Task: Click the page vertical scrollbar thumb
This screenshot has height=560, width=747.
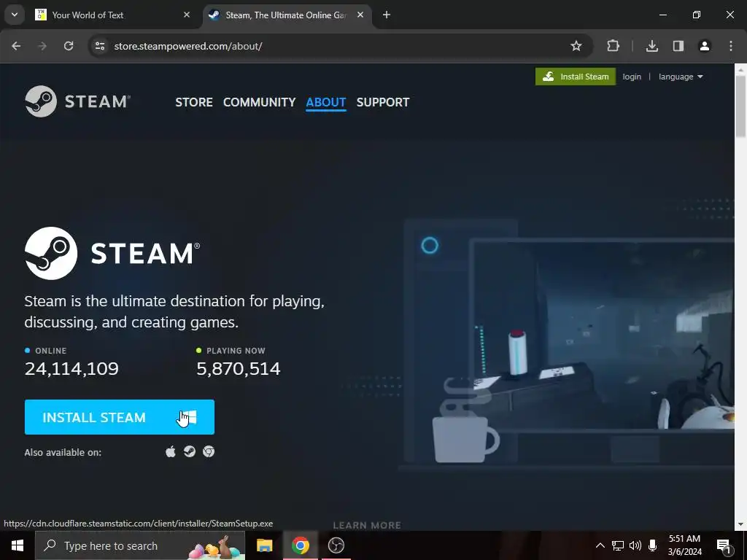Action: (x=741, y=106)
